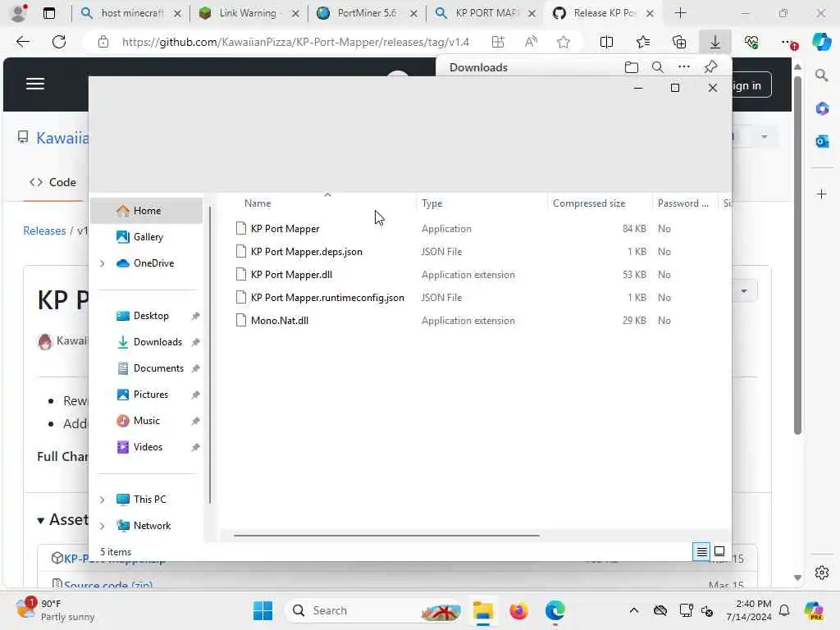This screenshot has height=630, width=840.
Task: Open Outlook in Edge sidebar
Action: point(822,141)
